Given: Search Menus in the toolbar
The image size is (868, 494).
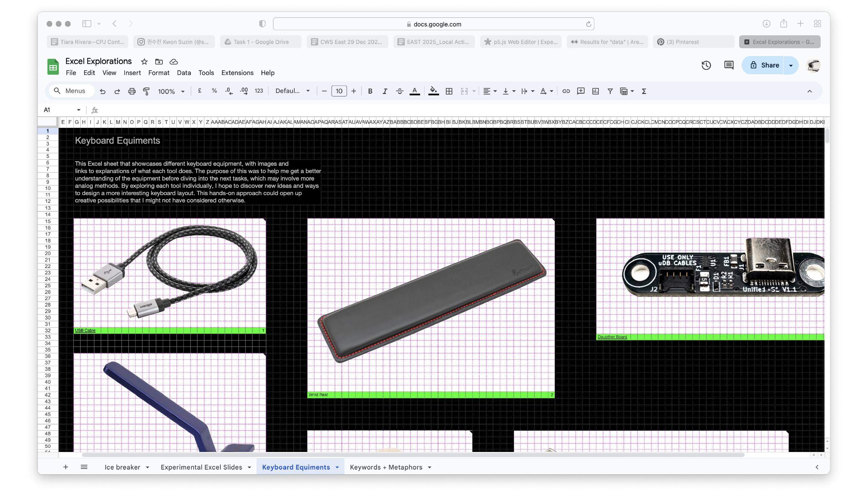Looking at the screenshot, I should coord(72,91).
